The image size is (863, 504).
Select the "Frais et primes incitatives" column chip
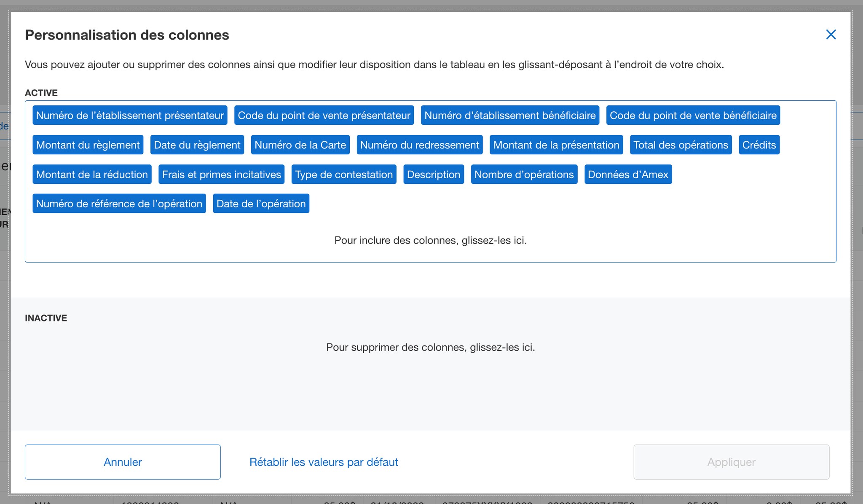(221, 174)
